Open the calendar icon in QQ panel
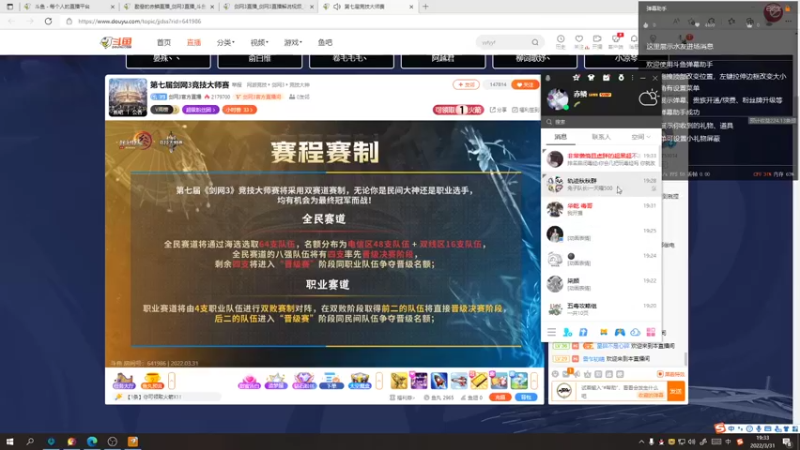 606,78
